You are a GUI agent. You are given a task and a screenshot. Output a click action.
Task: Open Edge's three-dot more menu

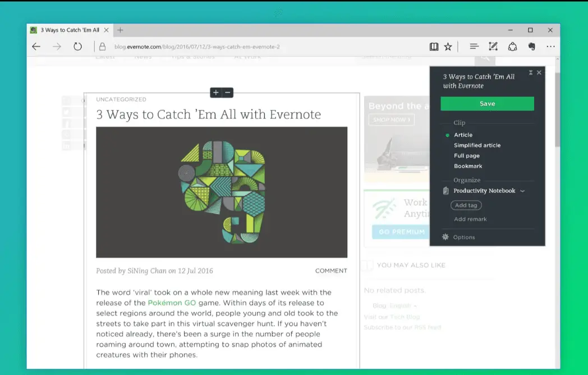(x=550, y=47)
